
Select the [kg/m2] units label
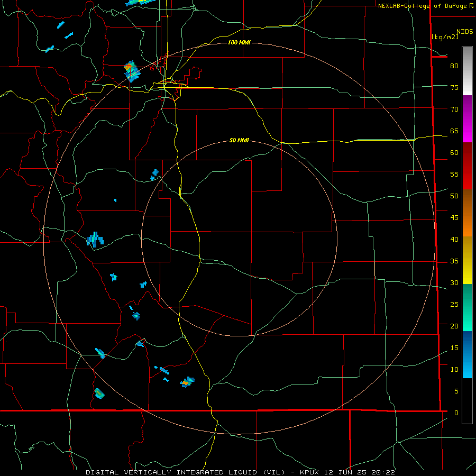pos(445,36)
